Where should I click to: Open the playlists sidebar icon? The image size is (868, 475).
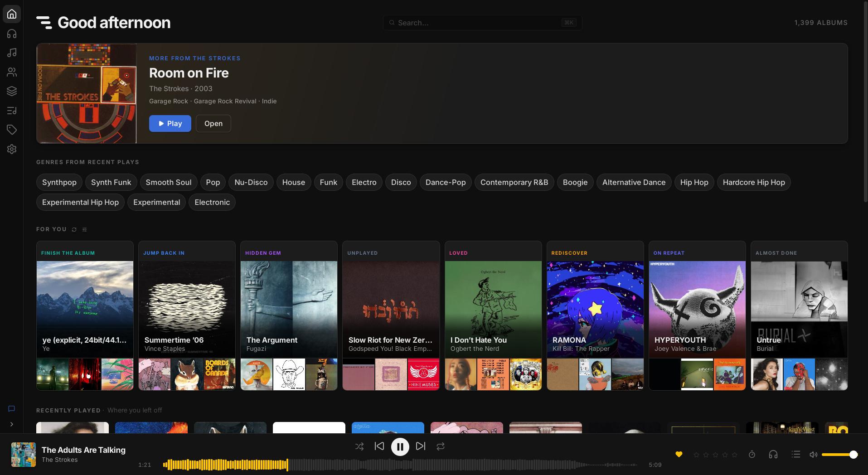tap(12, 111)
